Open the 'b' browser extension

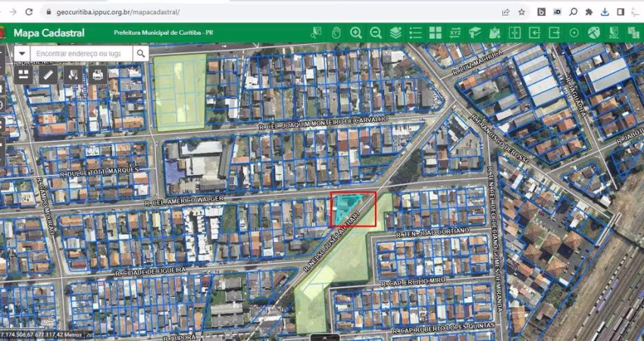tap(541, 12)
